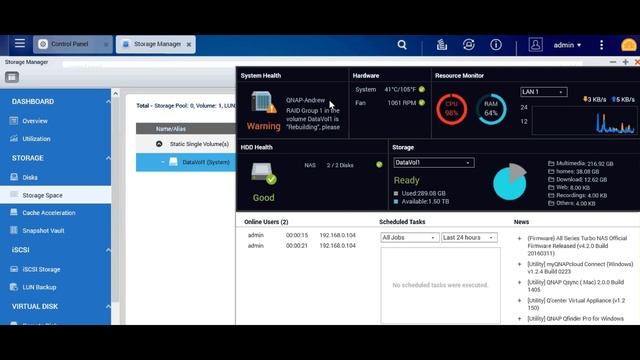Open the DataVol1 storage dropdown
This screenshot has width=640, height=360.
pyautogui.click(x=433, y=162)
